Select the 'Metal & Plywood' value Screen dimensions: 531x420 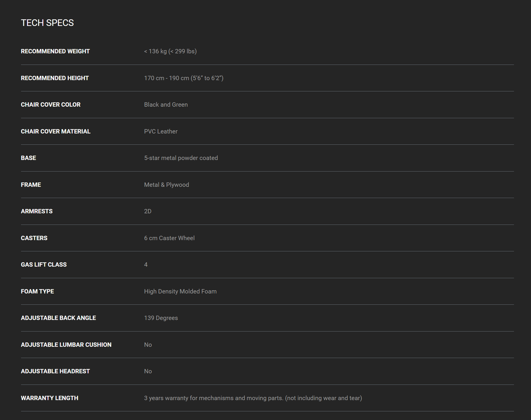pos(167,185)
